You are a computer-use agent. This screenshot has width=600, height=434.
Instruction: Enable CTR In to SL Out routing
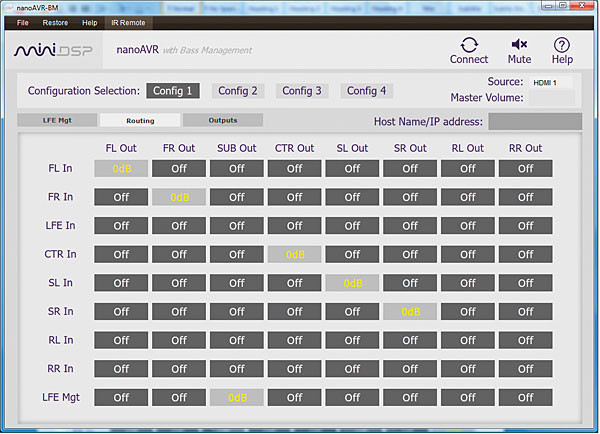point(352,255)
